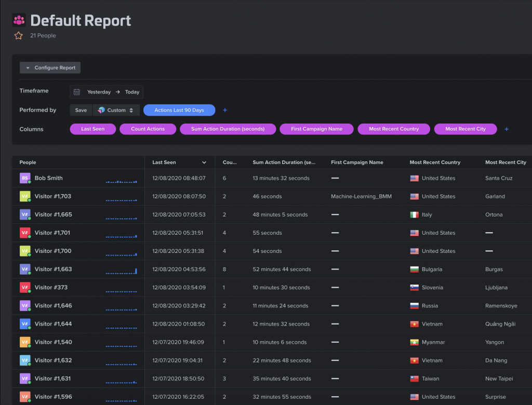Image resolution: width=532 pixels, height=405 pixels.
Task: Open the Last Seen sort dropdown arrow
Action: (x=204, y=163)
